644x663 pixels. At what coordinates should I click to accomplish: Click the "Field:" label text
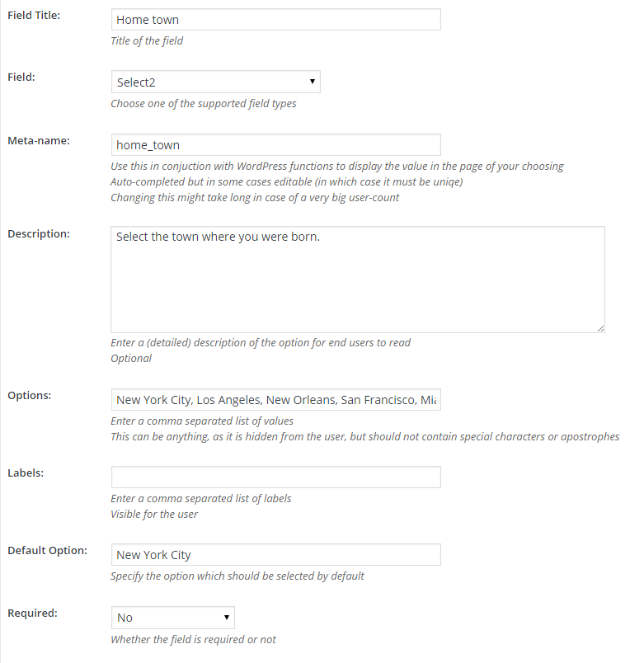pos(21,77)
